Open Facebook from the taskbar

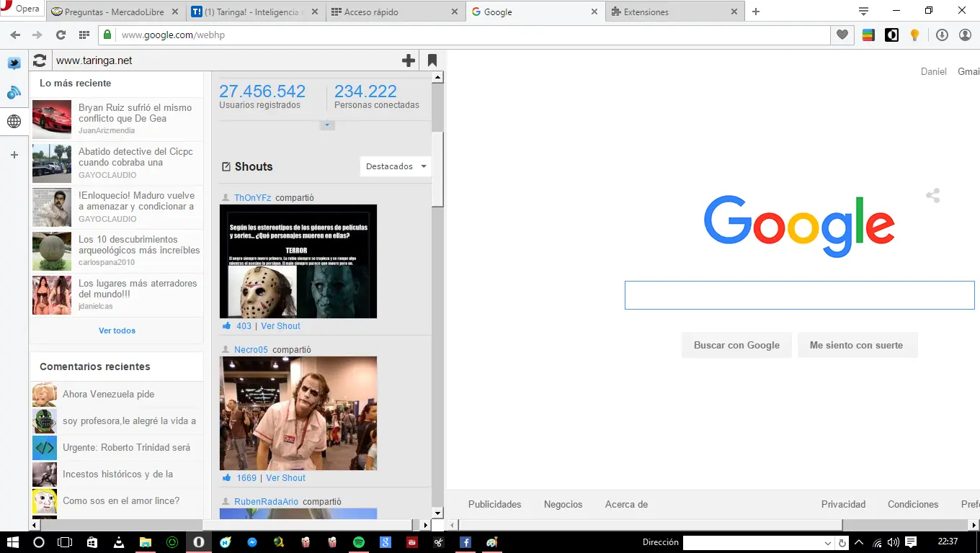click(x=465, y=542)
